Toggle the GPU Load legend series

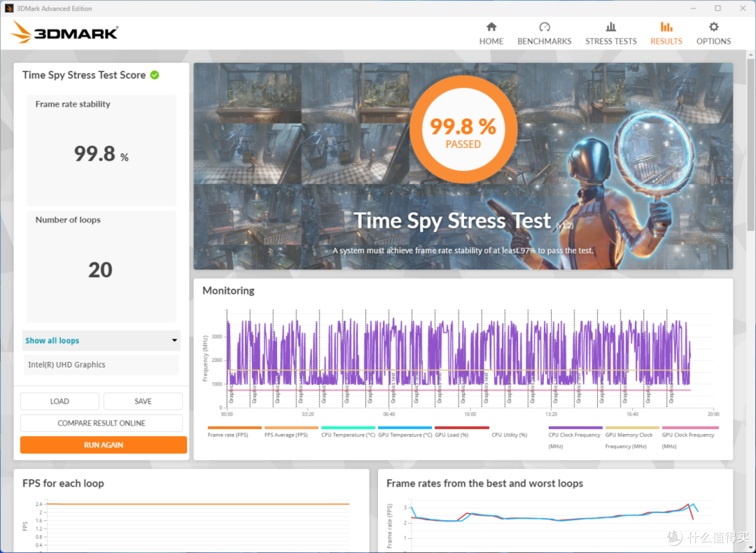(x=461, y=431)
